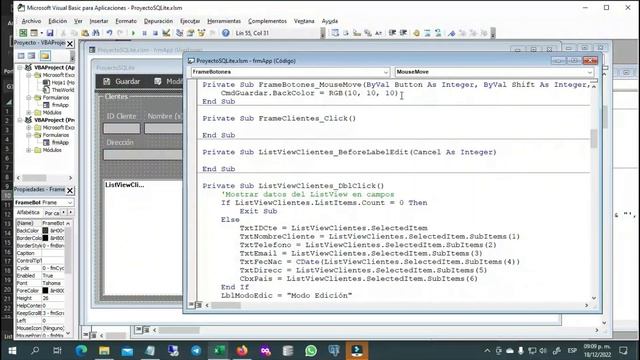This screenshot has height=360, width=640.
Task: Click the ID Cliente text field on form
Action: (122, 129)
